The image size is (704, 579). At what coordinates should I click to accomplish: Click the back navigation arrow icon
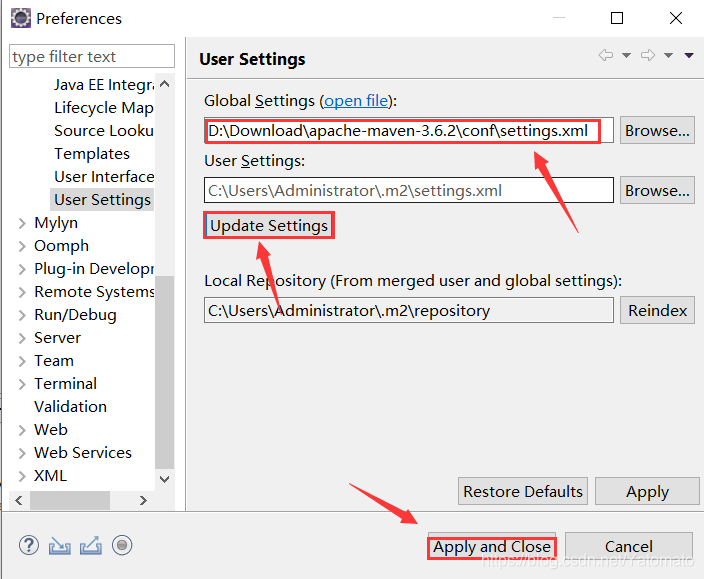point(606,55)
